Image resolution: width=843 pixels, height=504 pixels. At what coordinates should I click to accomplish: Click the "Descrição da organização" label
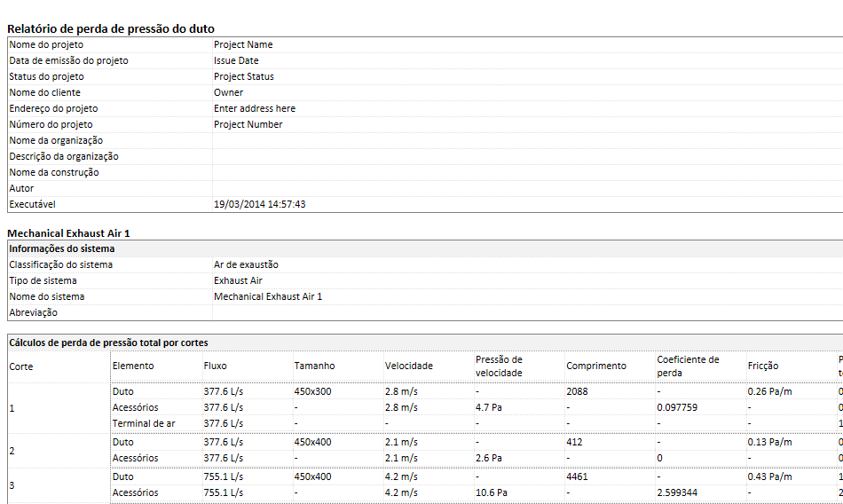[64, 156]
